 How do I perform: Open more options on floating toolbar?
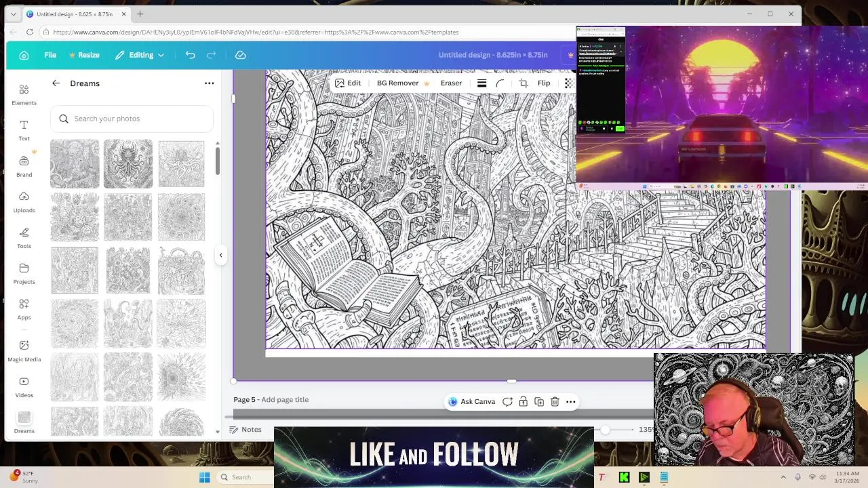pos(571,402)
